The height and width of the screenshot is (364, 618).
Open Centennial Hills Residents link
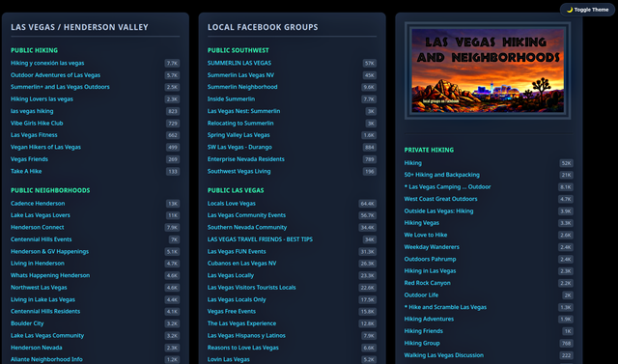[45, 311]
